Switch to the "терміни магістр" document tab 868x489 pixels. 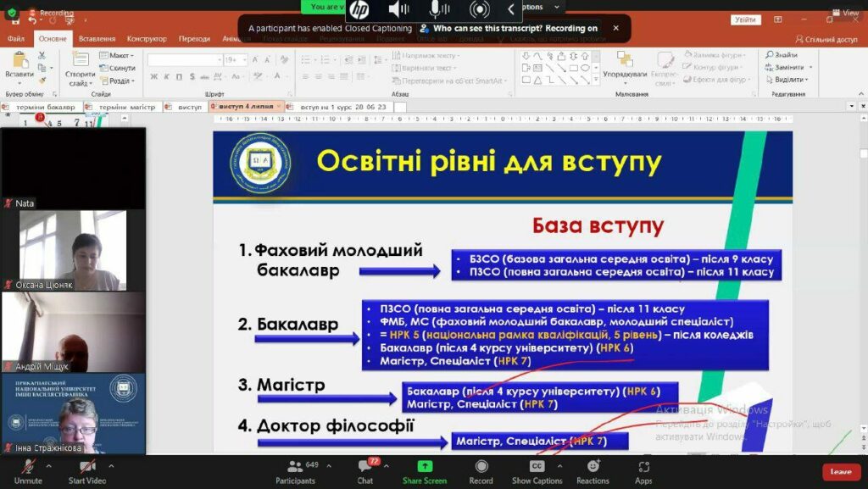[126, 108]
